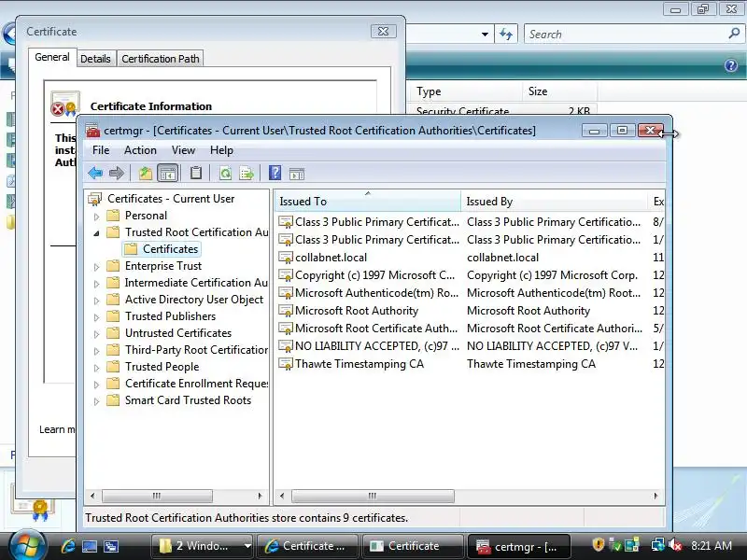Click Explorer refresh arrows button
The height and width of the screenshot is (560, 747).
click(x=506, y=35)
